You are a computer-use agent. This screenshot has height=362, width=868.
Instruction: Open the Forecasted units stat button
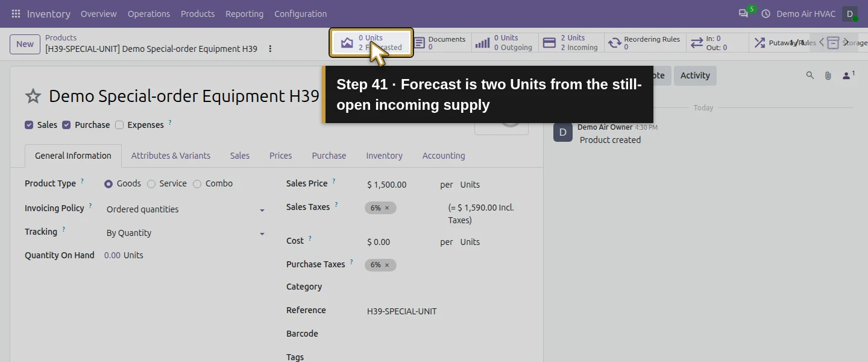click(x=371, y=43)
